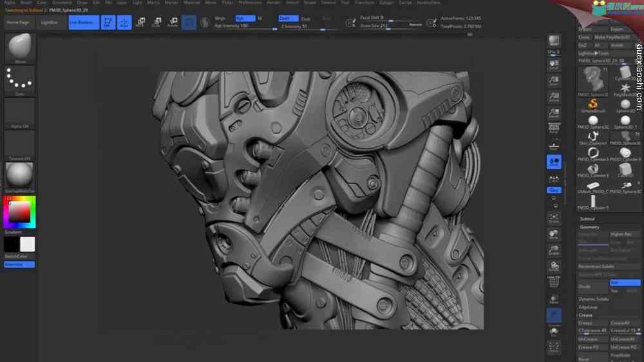Viewport: 644px width, 362px height.
Task: Toggle Draw mode button
Action: (x=124, y=22)
